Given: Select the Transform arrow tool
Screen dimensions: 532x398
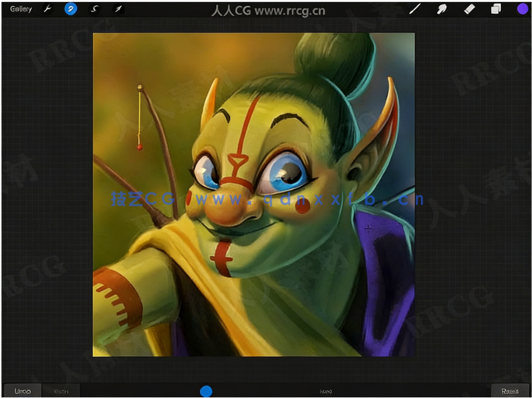Looking at the screenshot, I should [118, 9].
